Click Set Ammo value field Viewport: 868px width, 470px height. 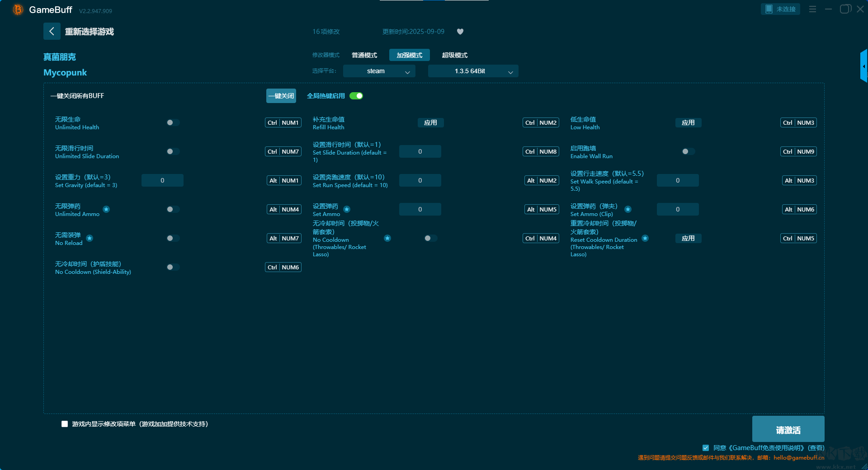420,209
